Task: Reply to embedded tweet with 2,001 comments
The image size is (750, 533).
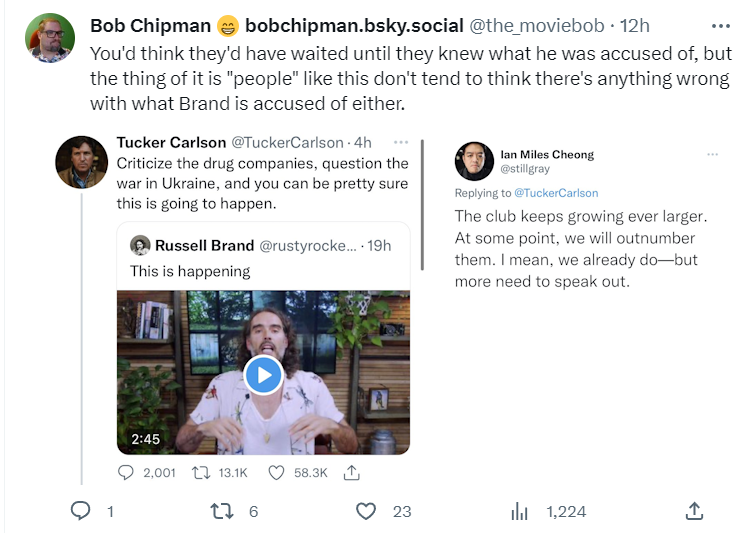Action: click(x=126, y=472)
